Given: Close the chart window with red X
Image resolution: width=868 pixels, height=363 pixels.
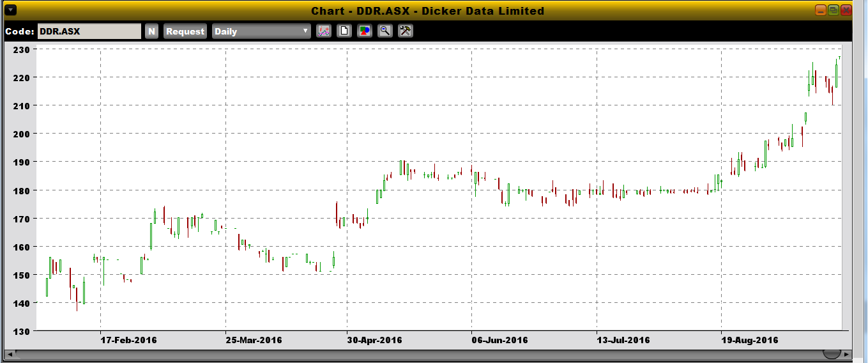Looking at the screenshot, I should point(846,10).
